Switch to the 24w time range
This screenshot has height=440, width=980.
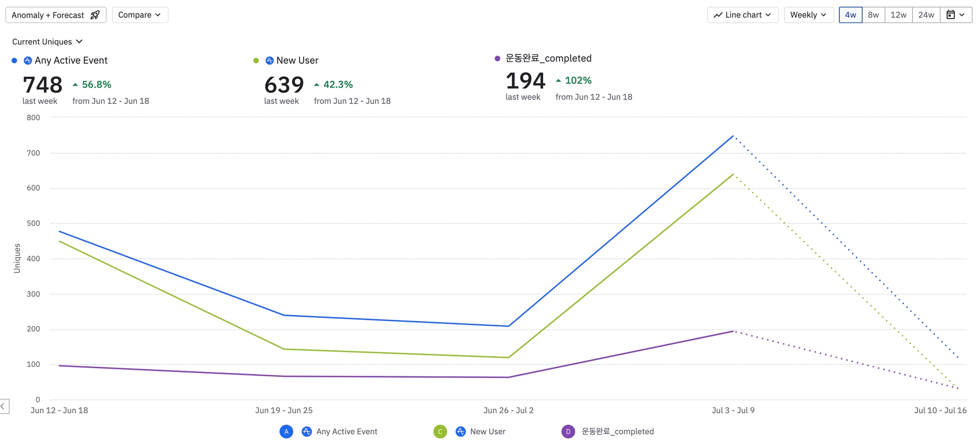pyautogui.click(x=926, y=15)
